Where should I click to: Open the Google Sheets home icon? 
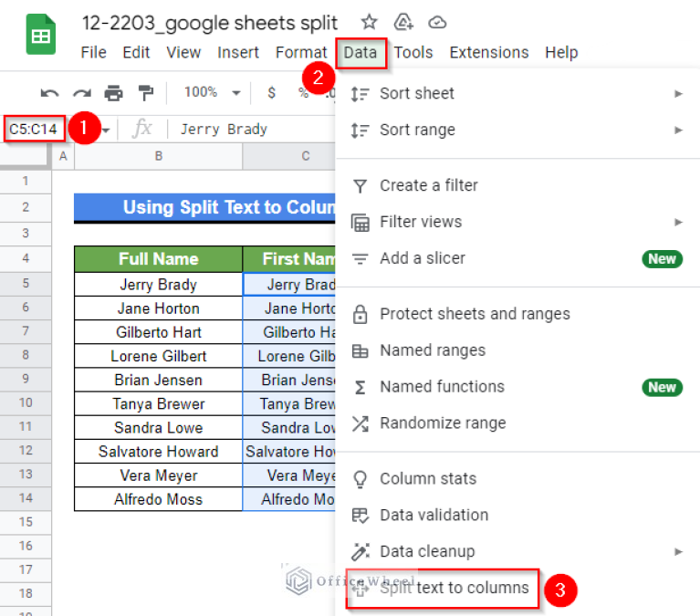[41, 35]
